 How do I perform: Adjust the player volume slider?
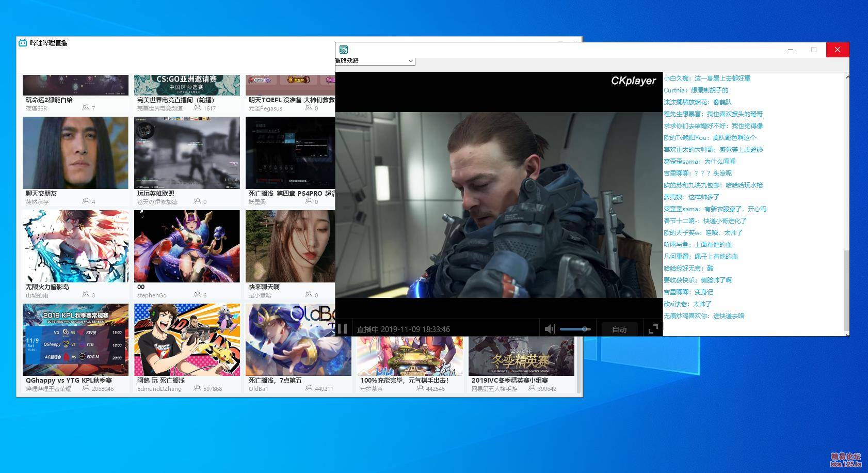pyautogui.click(x=575, y=329)
